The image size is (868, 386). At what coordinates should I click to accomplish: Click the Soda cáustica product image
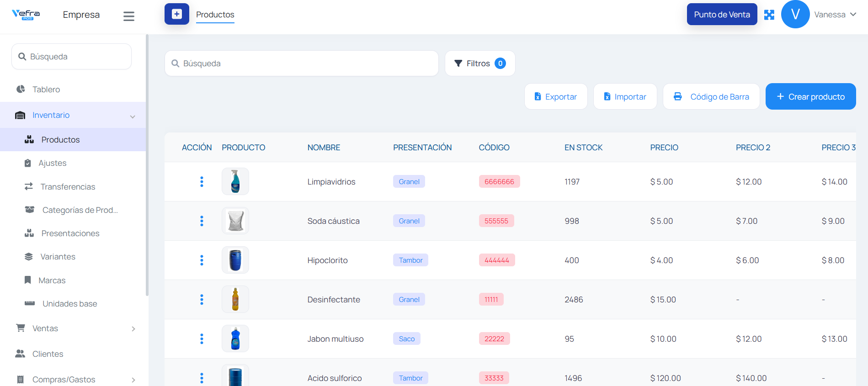click(x=235, y=221)
